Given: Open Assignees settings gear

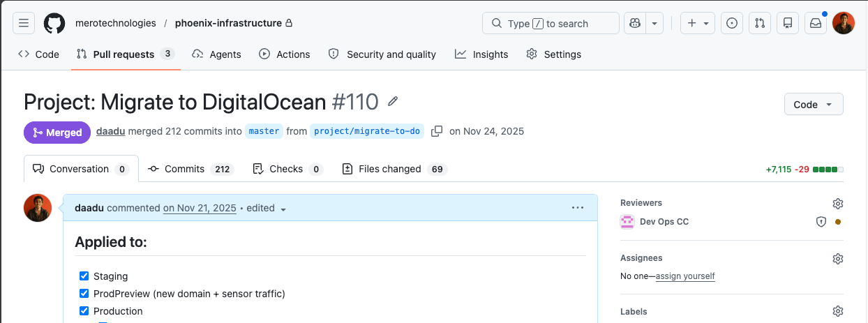Looking at the screenshot, I should (838, 259).
